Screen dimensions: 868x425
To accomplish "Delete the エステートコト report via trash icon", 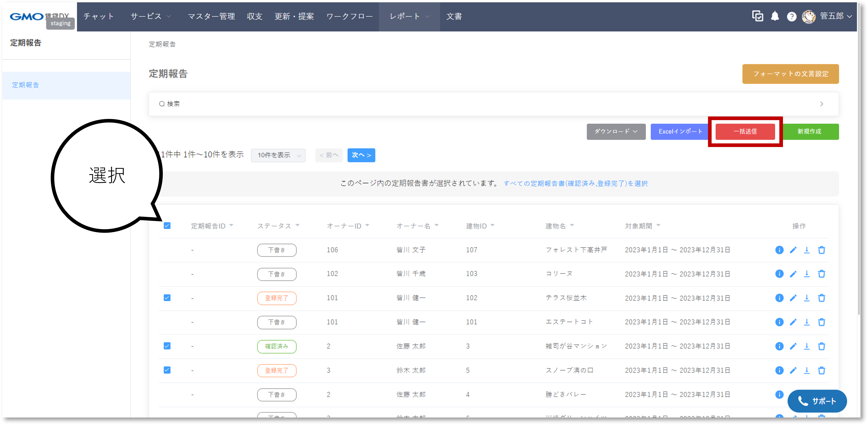I will click(x=822, y=322).
